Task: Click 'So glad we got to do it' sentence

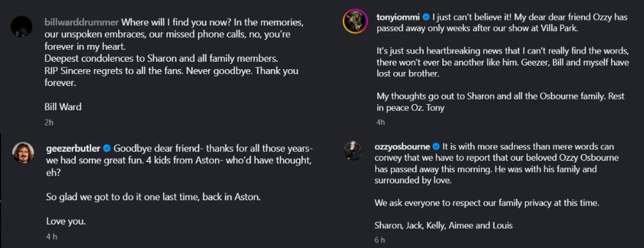Action: click(x=153, y=197)
